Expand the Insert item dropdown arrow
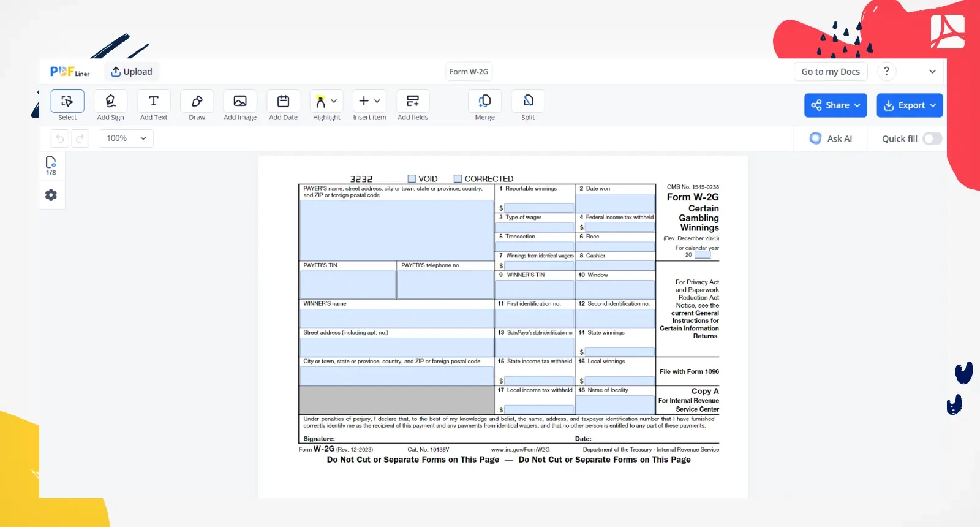This screenshot has width=980, height=527. point(377,101)
